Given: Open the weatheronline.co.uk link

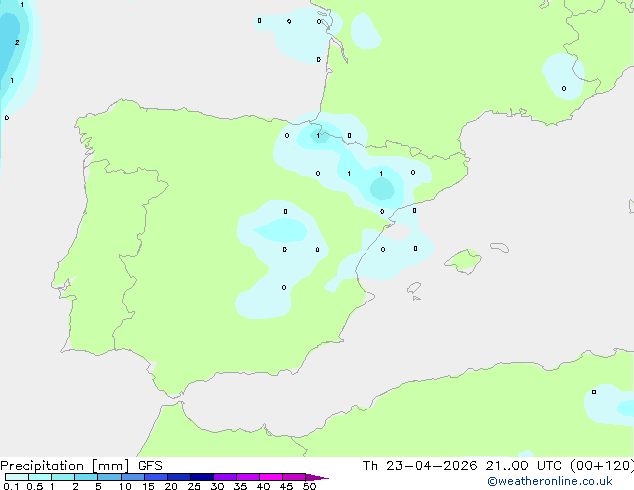Looking at the screenshot, I should click(x=550, y=481).
